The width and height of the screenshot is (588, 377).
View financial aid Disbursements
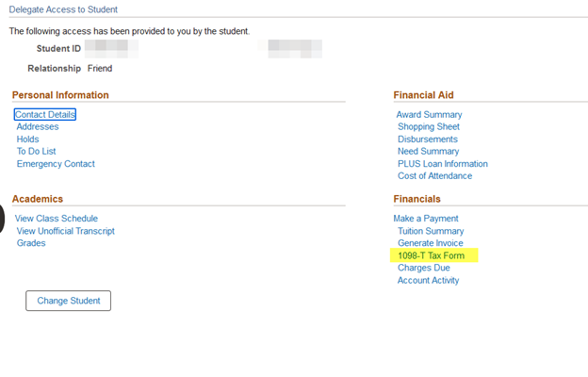click(428, 139)
